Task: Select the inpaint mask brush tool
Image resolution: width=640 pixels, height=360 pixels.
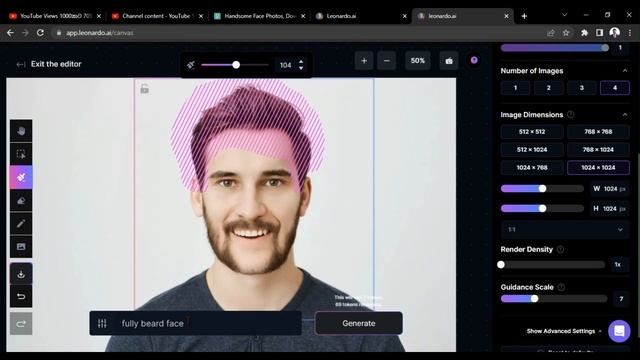Action: (21, 177)
